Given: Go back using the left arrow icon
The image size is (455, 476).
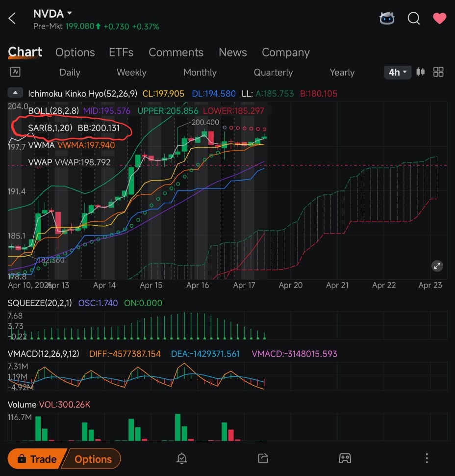Looking at the screenshot, I should click(x=12, y=19).
